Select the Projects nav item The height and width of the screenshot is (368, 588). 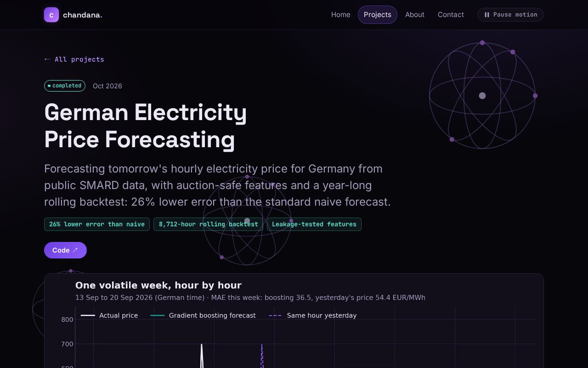[378, 15]
